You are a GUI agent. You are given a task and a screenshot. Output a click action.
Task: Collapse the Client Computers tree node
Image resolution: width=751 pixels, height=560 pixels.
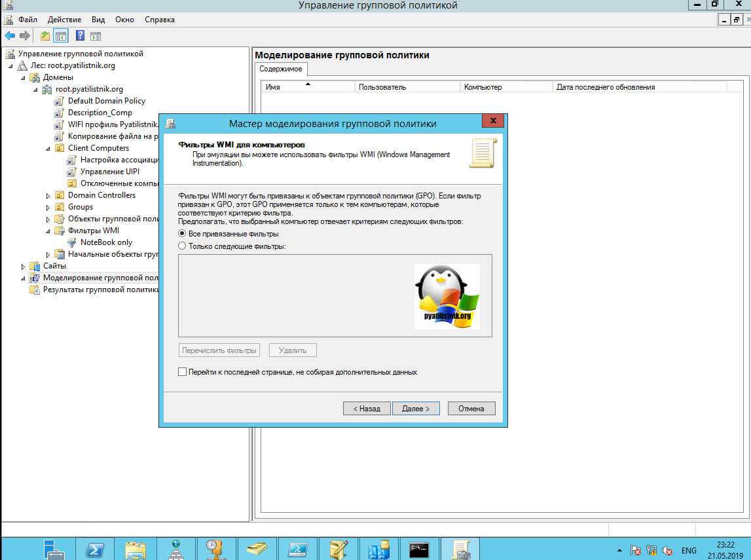pyautogui.click(x=48, y=149)
